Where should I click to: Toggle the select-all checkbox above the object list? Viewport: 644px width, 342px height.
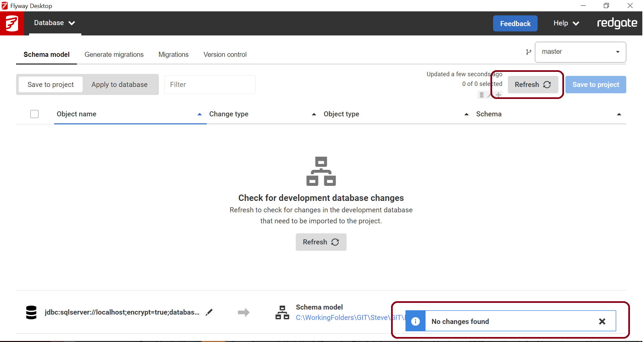point(34,114)
